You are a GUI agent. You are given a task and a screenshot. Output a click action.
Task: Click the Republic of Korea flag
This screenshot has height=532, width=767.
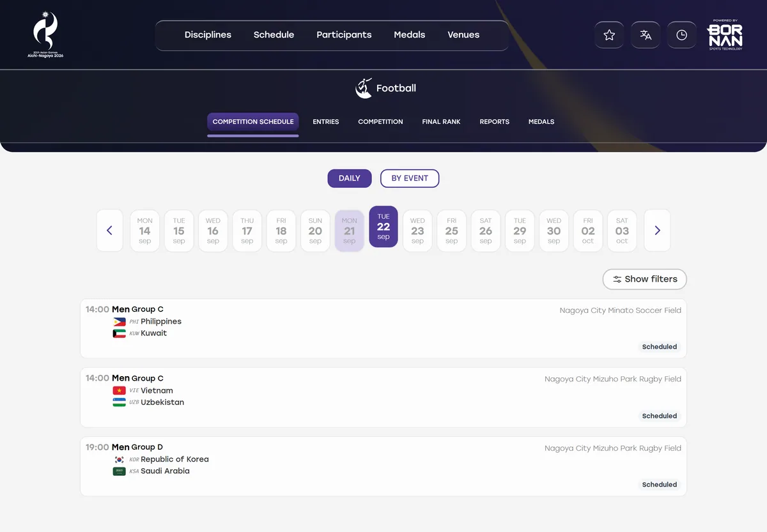click(x=119, y=460)
